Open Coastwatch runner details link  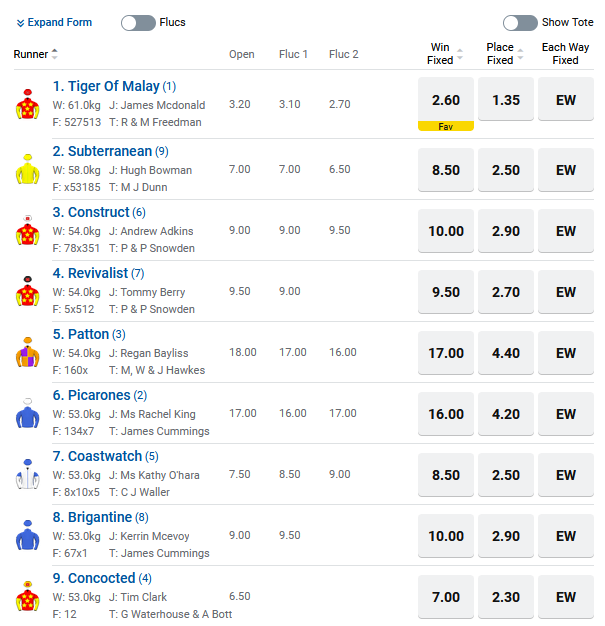click(x=105, y=456)
